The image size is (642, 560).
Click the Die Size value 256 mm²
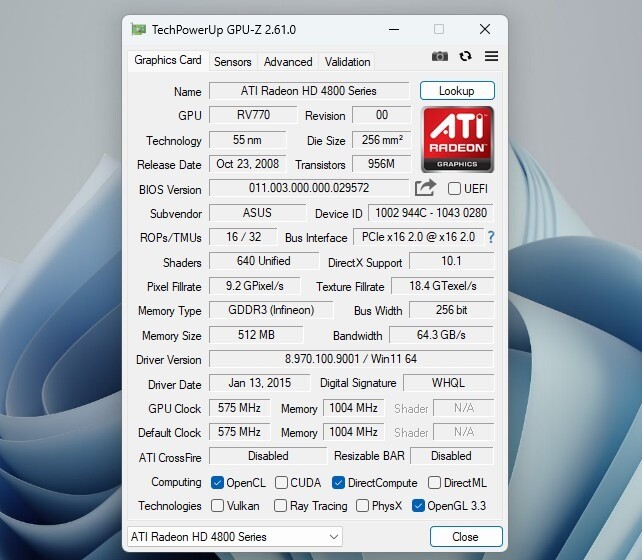[382, 140]
